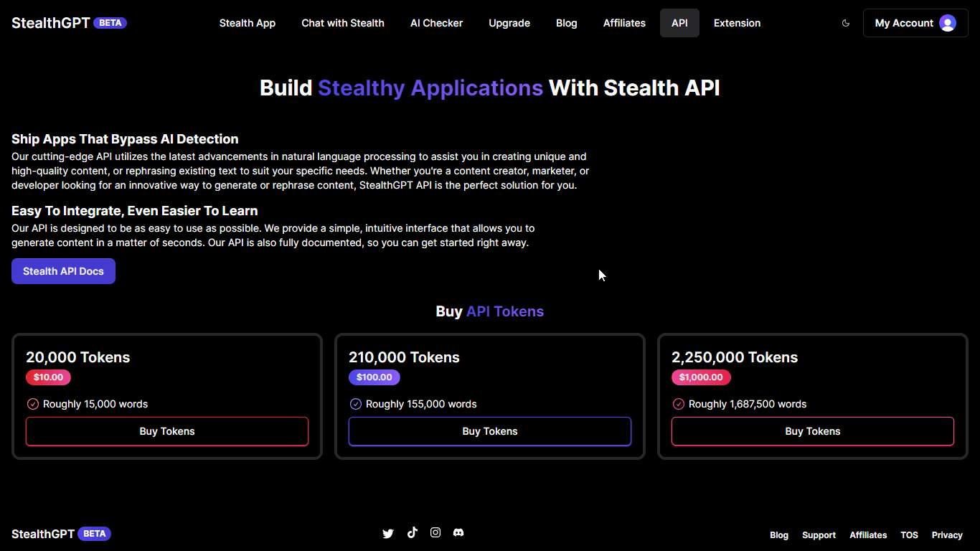This screenshot has width=980, height=551.
Task: Buy Tokens for the 20,000 token plan
Action: tap(167, 431)
